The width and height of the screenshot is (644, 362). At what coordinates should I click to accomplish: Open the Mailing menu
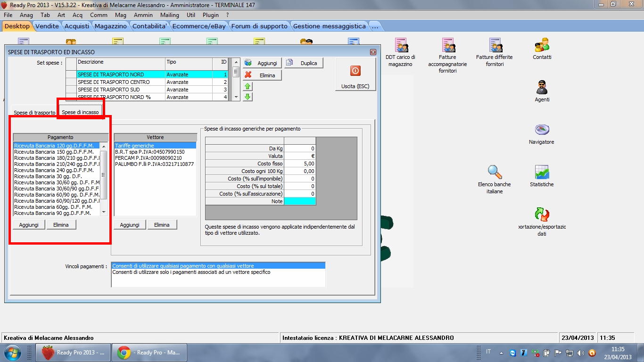tap(170, 15)
